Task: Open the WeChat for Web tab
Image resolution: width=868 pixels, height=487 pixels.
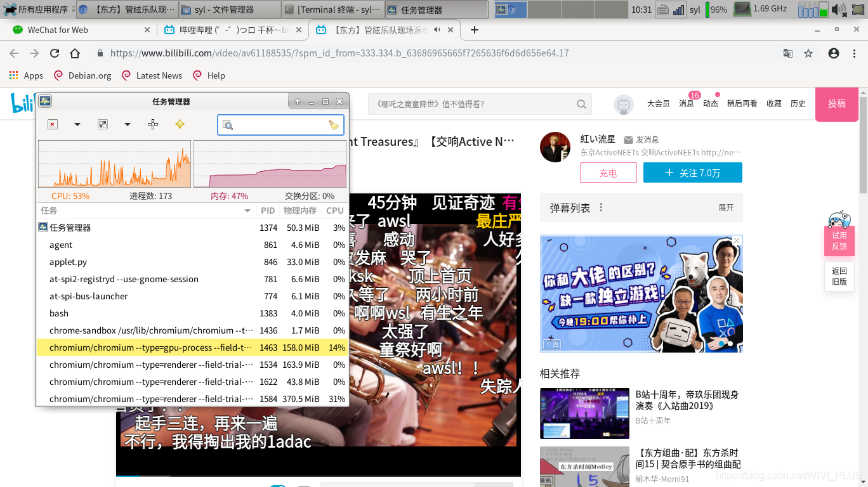Action: (81, 30)
